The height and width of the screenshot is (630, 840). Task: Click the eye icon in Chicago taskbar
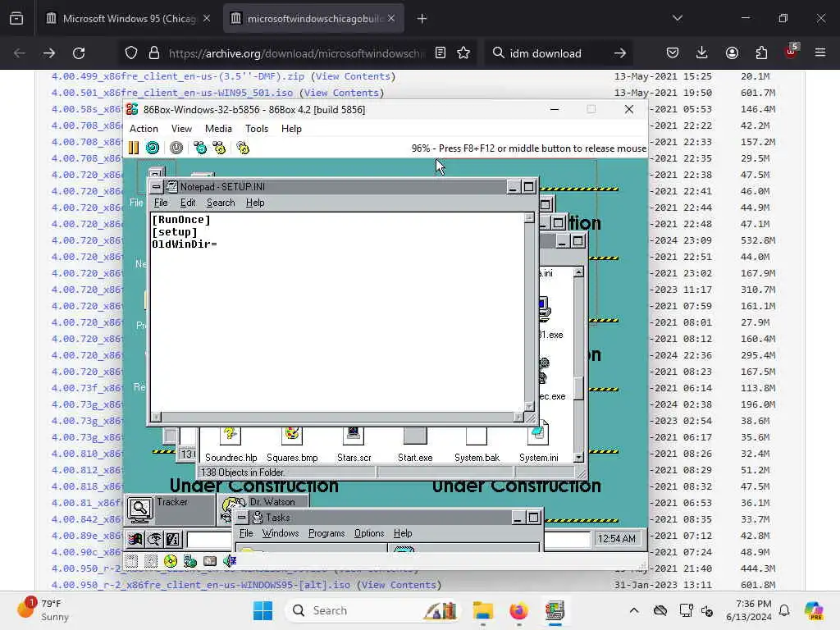153,539
